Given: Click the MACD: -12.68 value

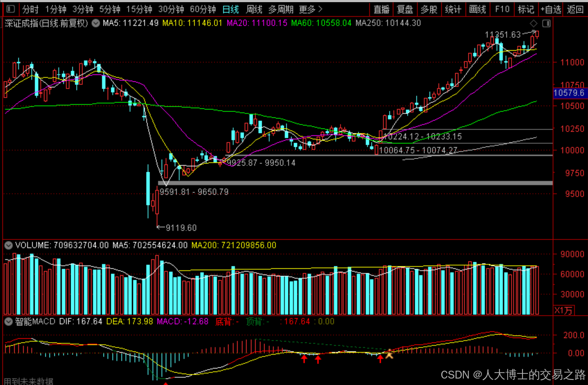Looking at the screenshot, I should (183, 321).
